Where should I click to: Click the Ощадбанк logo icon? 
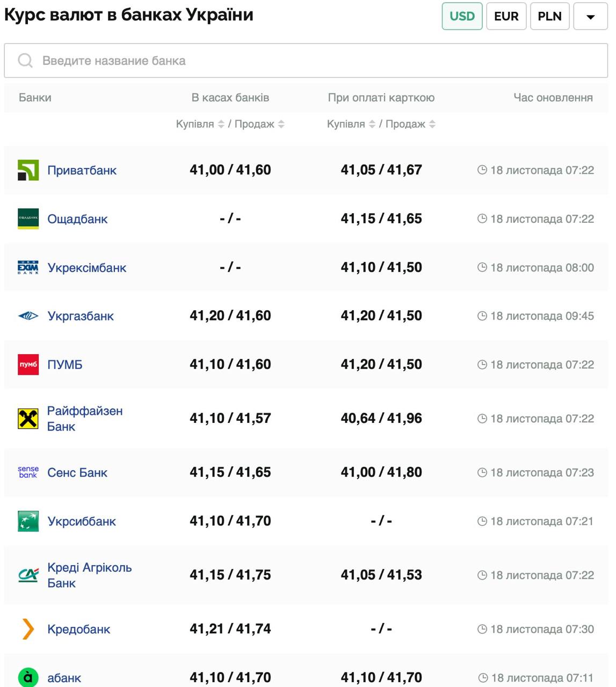(28, 219)
